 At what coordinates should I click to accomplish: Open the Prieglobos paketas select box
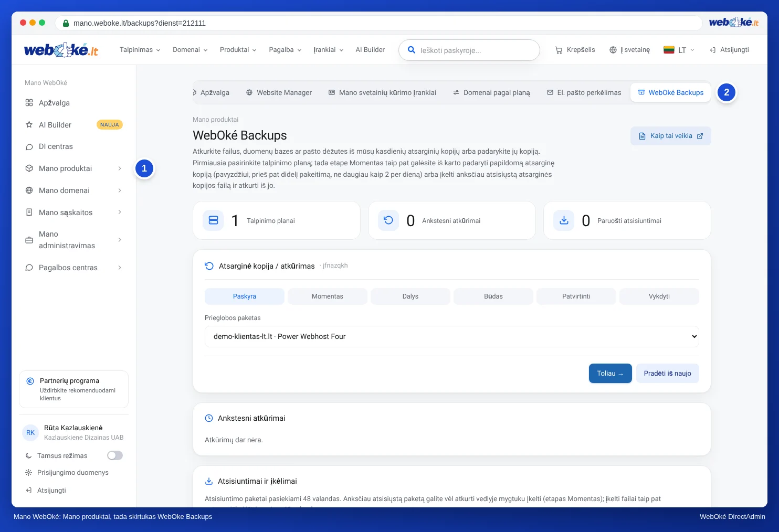click(452, 336)
